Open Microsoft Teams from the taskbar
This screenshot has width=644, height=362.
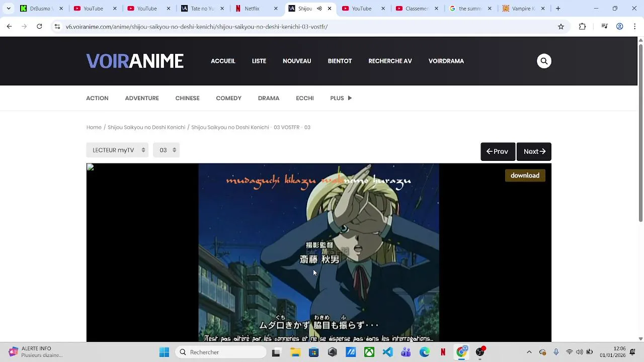click(406, 352)
